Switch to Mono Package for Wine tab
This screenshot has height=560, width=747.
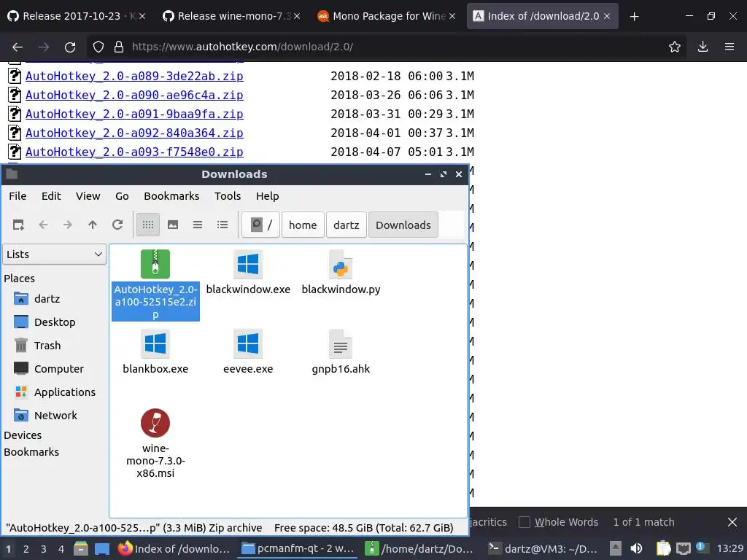click(x=387, y=16)
